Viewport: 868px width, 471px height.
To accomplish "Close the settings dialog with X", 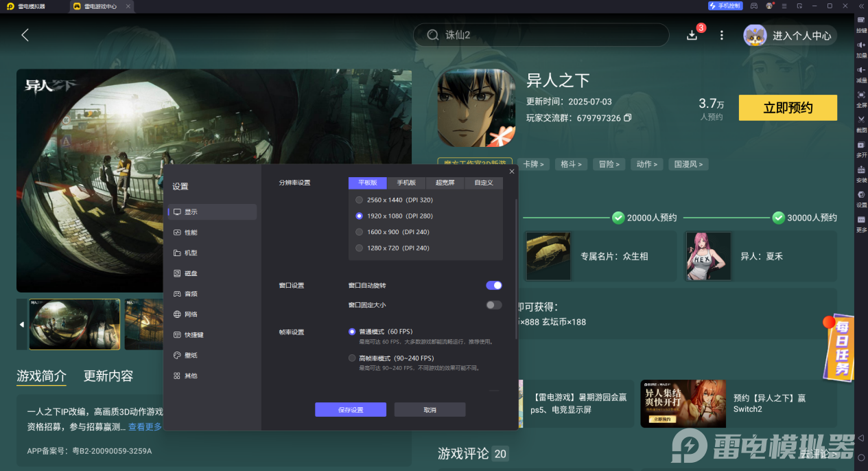I will click(512, 172).
